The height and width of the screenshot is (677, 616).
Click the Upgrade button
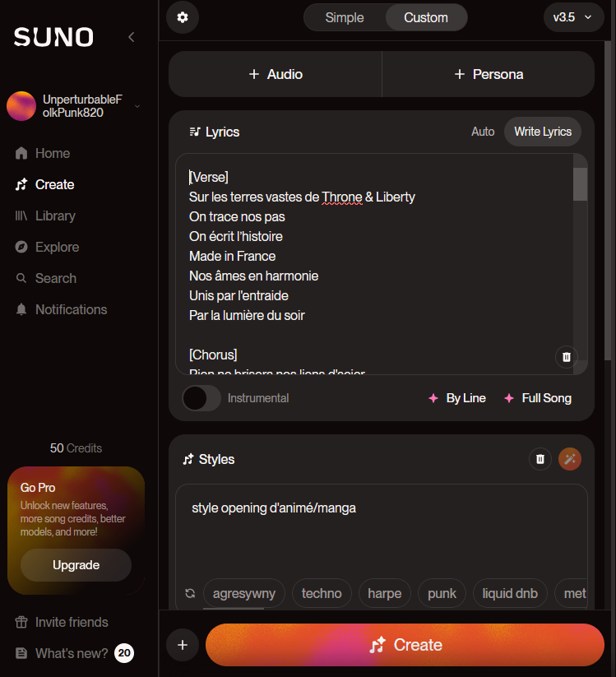tap(76, 565)
